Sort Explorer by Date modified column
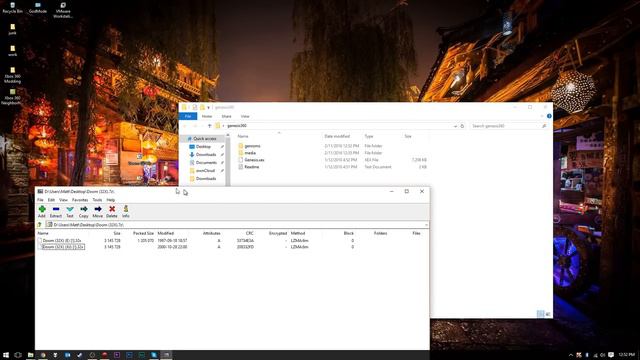The width and height of the screenshot is (640, 360). coord(337,136)
